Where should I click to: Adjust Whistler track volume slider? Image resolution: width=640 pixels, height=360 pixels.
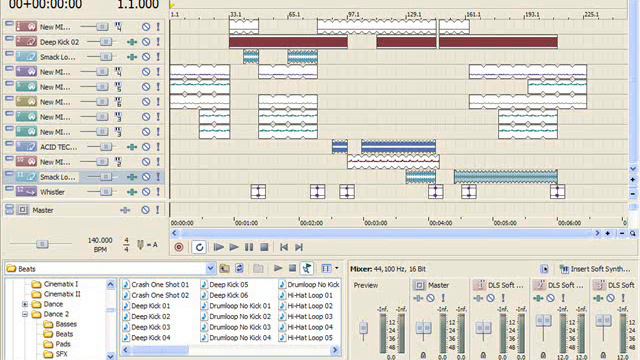coord(106,192)
